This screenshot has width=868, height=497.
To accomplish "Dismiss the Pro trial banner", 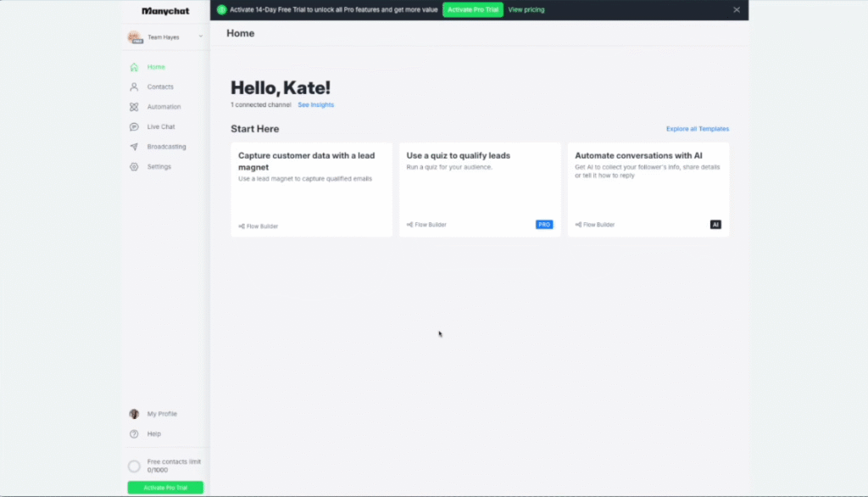I will click(737, 10).
